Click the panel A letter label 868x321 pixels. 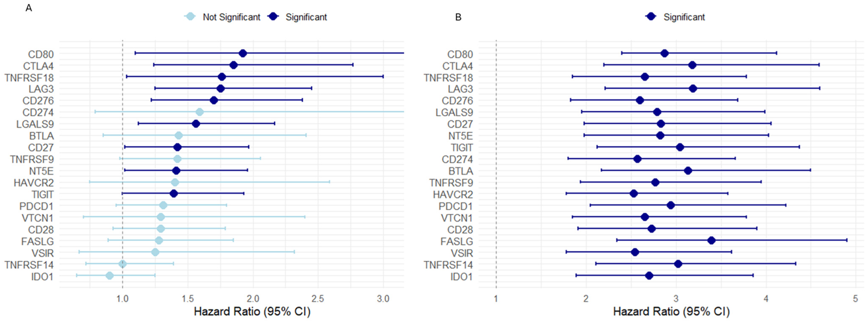29,8
